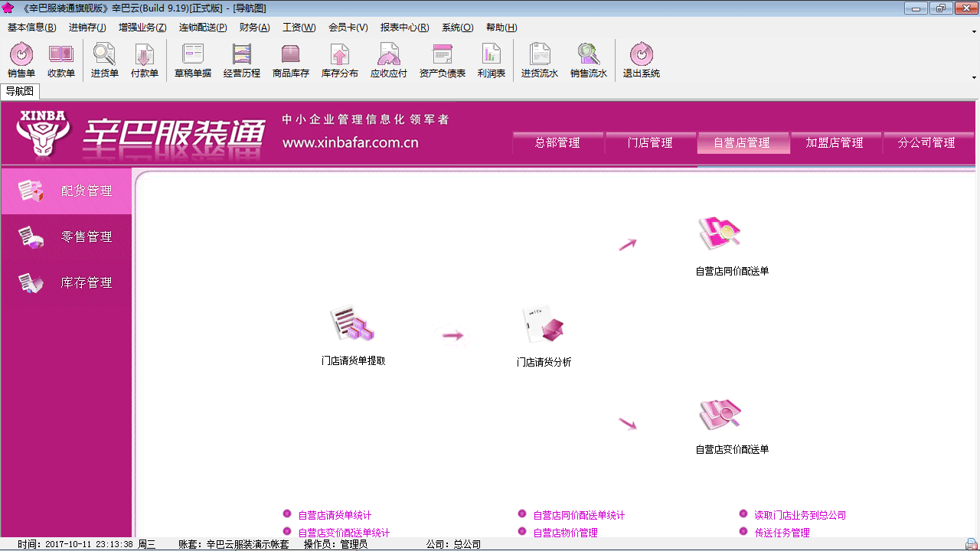Click the 进货单 toolbar icon
Viewport: 980px width, 551px height.
[x=105, y=60]
